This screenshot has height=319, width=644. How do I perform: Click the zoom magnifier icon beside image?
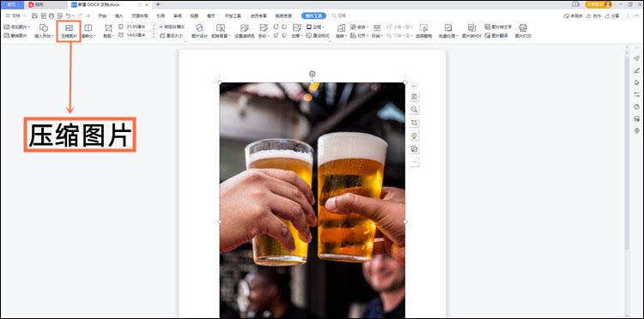point(414,110)
